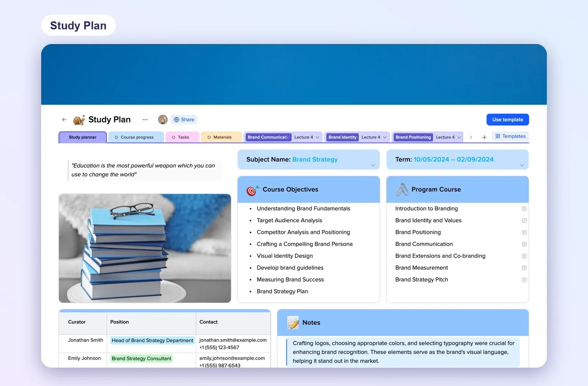Click the snail icon next to Study Plan
The width and height of the screenshot is (588, 386).
click(x=79, y=120)
